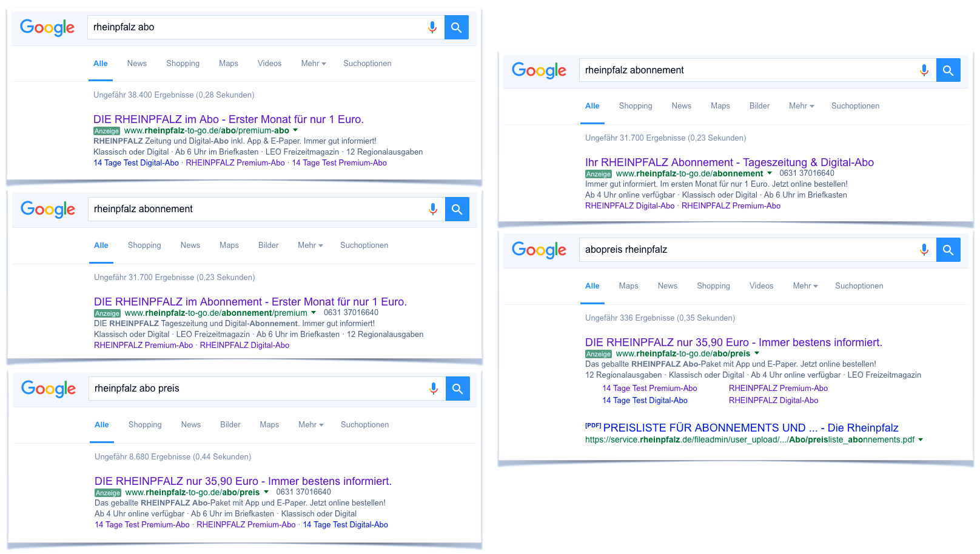Click "Suchoptionen" in the "abopreis rheinpfalz" toolbar

click(859, 285)
